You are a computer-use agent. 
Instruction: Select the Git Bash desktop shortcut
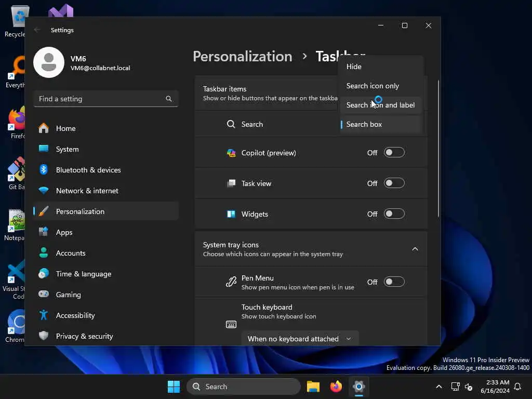point(16,174)
